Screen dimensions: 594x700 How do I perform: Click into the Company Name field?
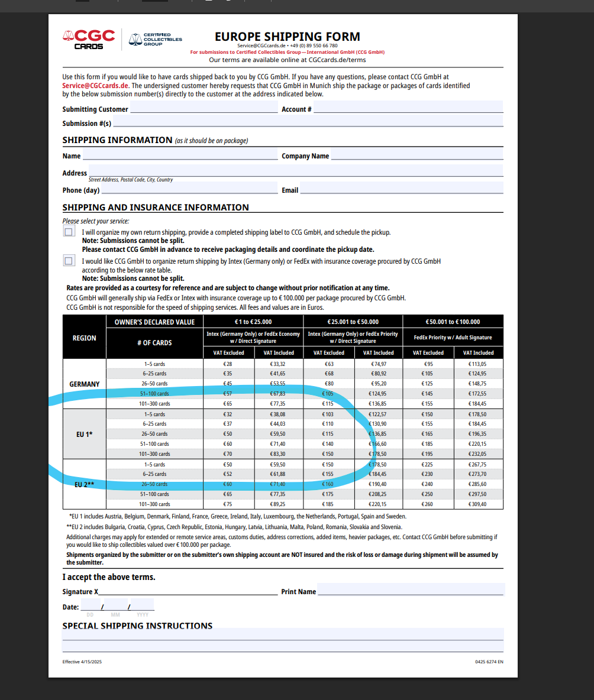tap(417, 154)
